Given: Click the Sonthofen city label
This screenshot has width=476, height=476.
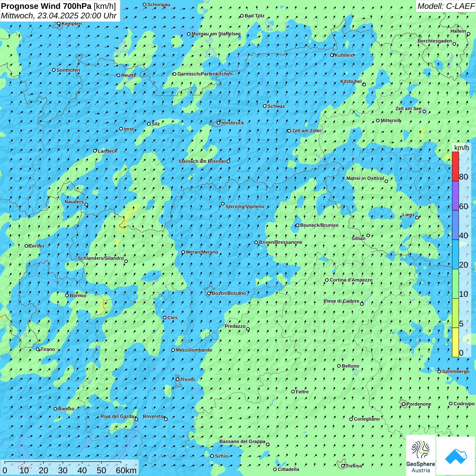Looking at the screenshot, I should [x=68, y=70].
